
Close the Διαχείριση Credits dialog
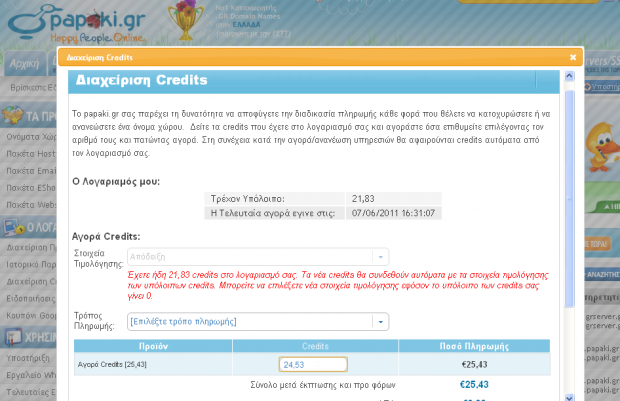573,57
